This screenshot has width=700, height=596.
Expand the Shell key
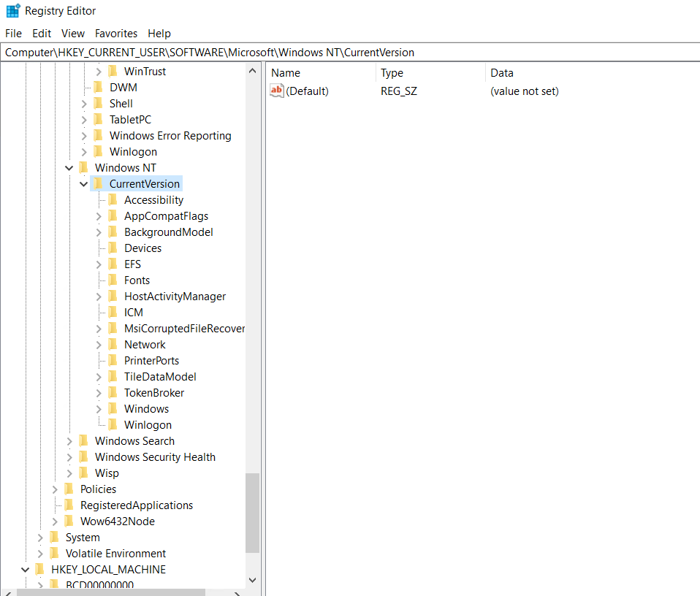pos(84,104)
